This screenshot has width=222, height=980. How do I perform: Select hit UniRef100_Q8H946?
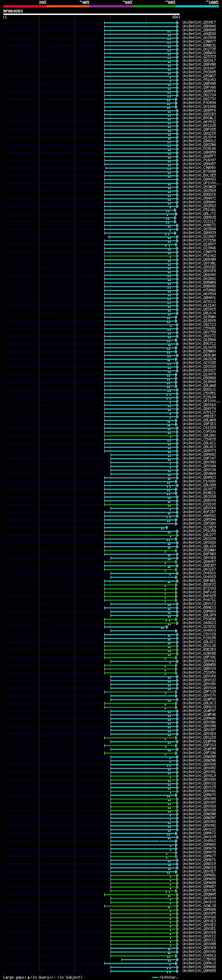(199, 26)
